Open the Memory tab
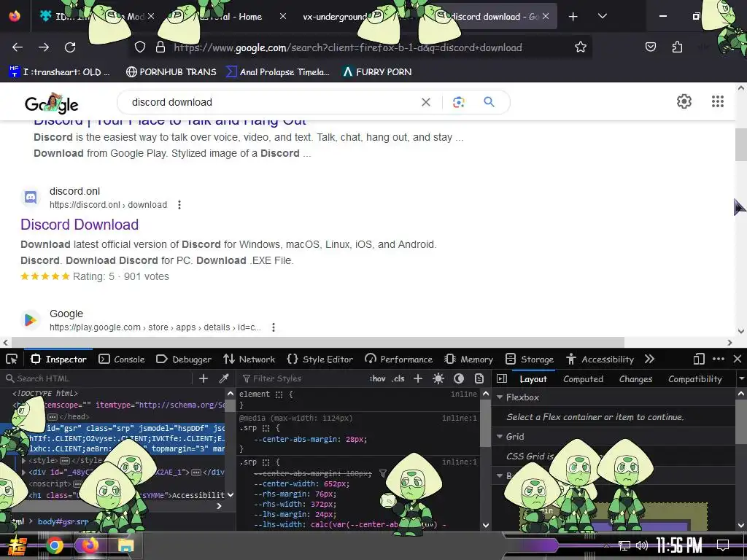Viewport: 747px width, 560px height. coord(468,359)
